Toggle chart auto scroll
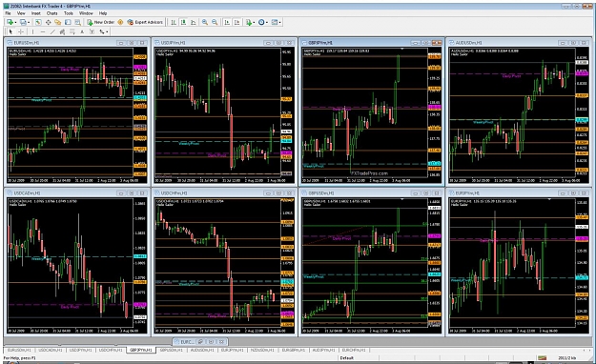The width and height of the screenshot is (596, 364). click(x=227, y=22)
